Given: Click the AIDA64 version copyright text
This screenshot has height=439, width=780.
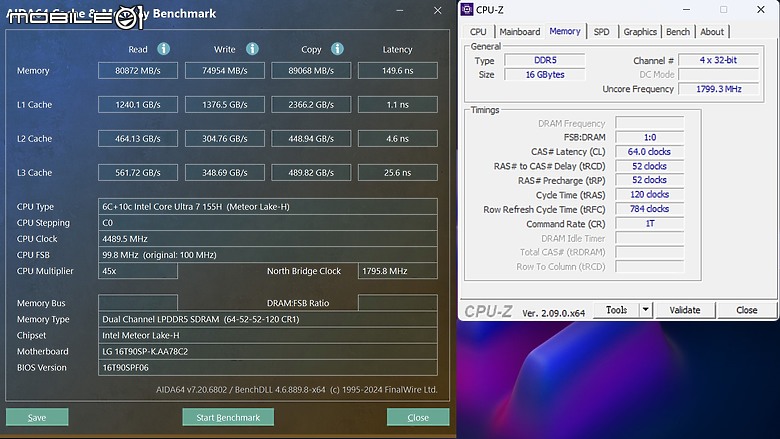Looking at the screenshot, I should pyautogui.click(x=297, y=389).
